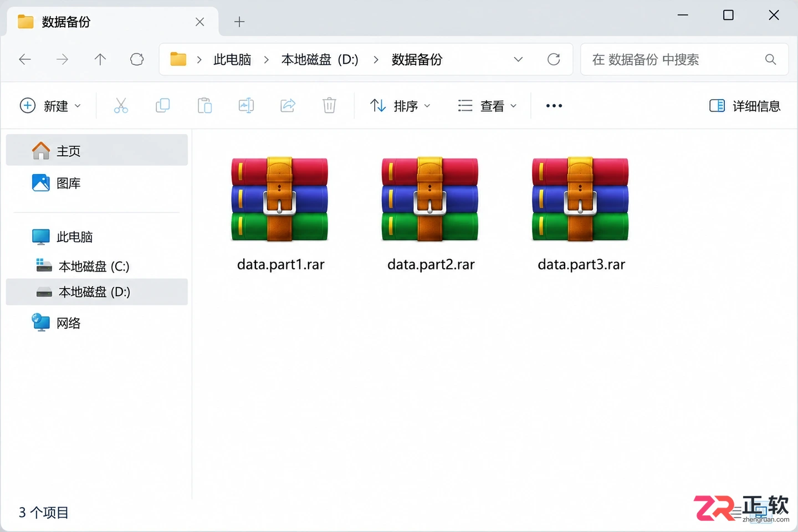This screenshot has height=532, width=798.
Task: Click the data.part2.rar file name
Action: tap(431, 264)
